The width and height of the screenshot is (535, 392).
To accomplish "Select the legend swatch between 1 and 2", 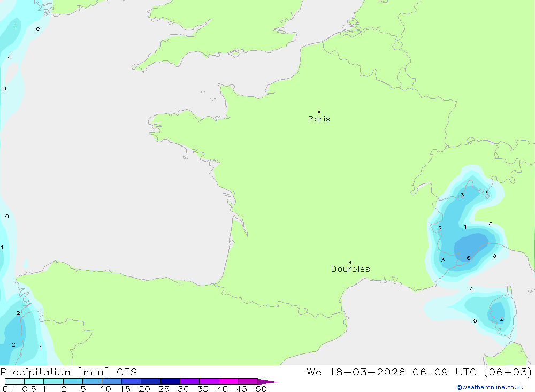I will (53, 381).
